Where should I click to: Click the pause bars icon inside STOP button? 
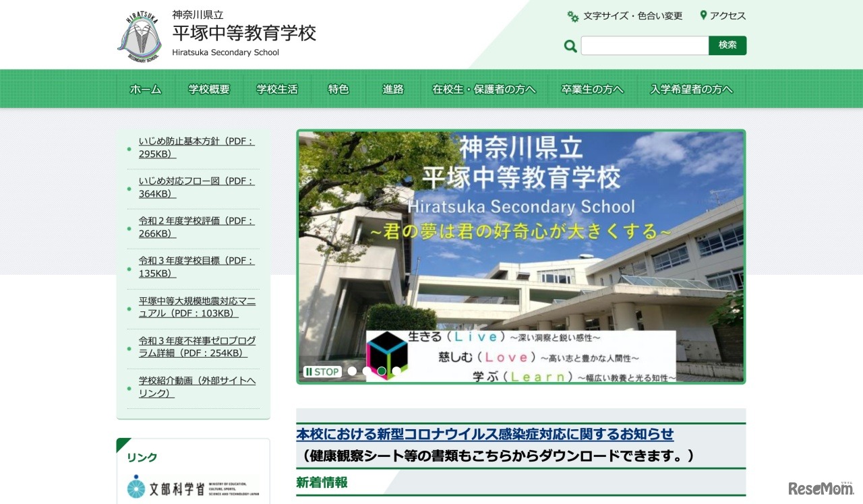309,371
